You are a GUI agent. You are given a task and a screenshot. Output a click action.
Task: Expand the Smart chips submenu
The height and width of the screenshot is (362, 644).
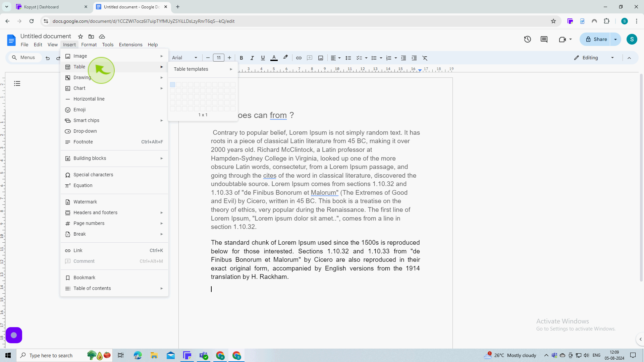point(115,120)
